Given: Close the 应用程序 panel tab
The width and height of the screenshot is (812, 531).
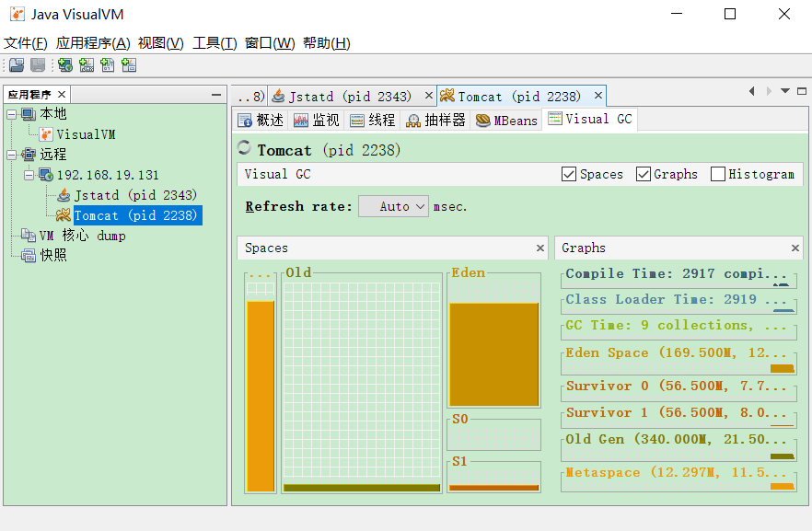Looking at the screenshot, I should click(62, 94).
